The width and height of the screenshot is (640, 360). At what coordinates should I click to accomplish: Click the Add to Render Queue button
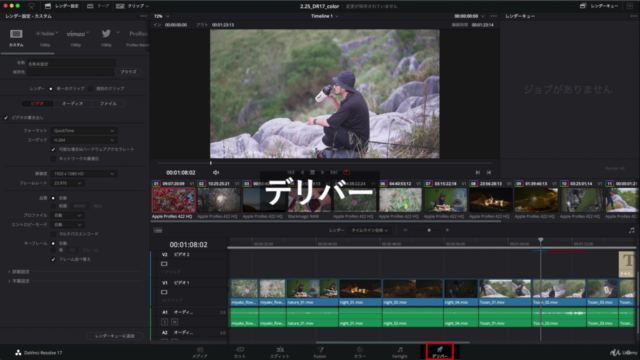[x=115, y=336]
